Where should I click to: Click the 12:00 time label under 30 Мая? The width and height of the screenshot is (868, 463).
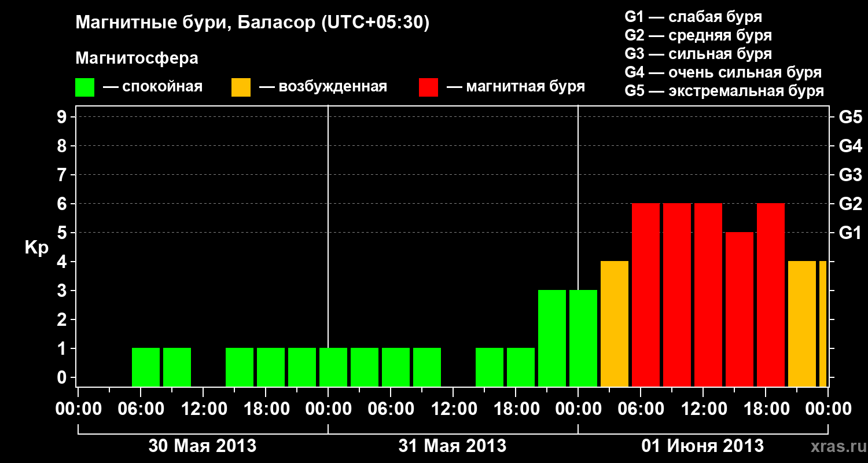[203, 409]
